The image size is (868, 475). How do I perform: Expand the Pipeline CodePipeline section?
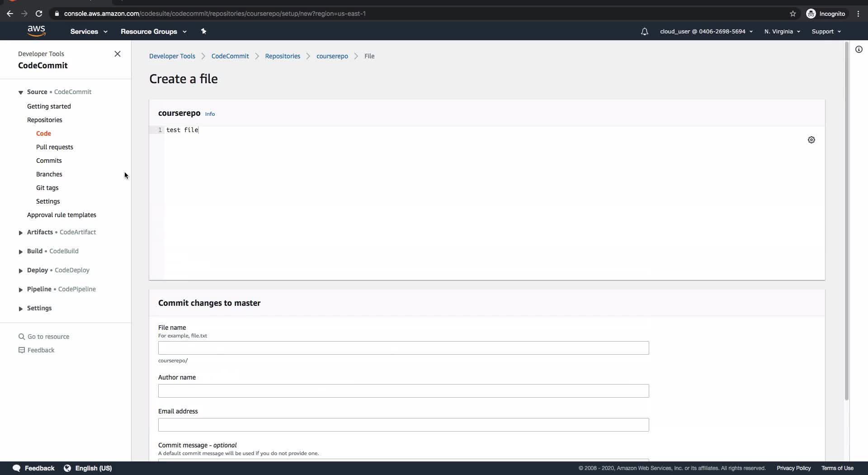click(21, 290)
